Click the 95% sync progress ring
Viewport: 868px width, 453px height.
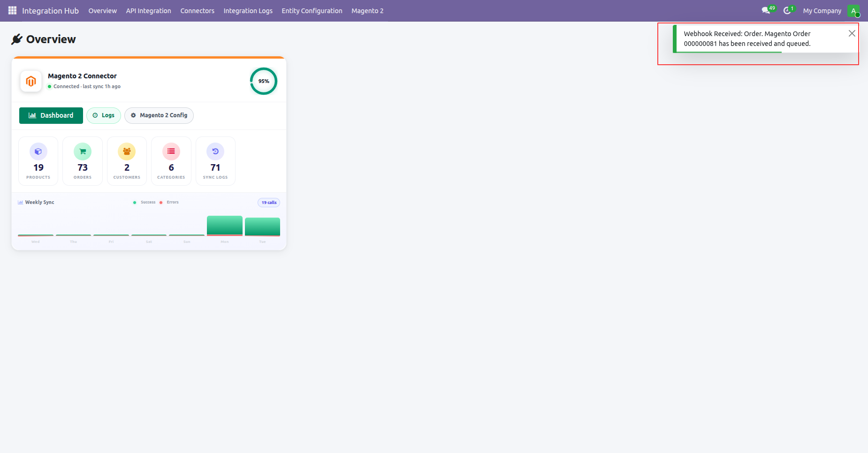264,81
